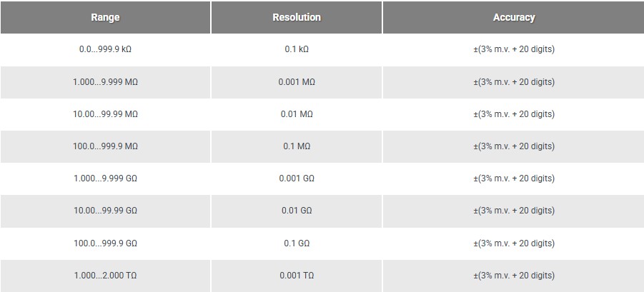Click the 100.0...999.9 GΩ range cell
The image size is (644, 292).
[105, 243]
